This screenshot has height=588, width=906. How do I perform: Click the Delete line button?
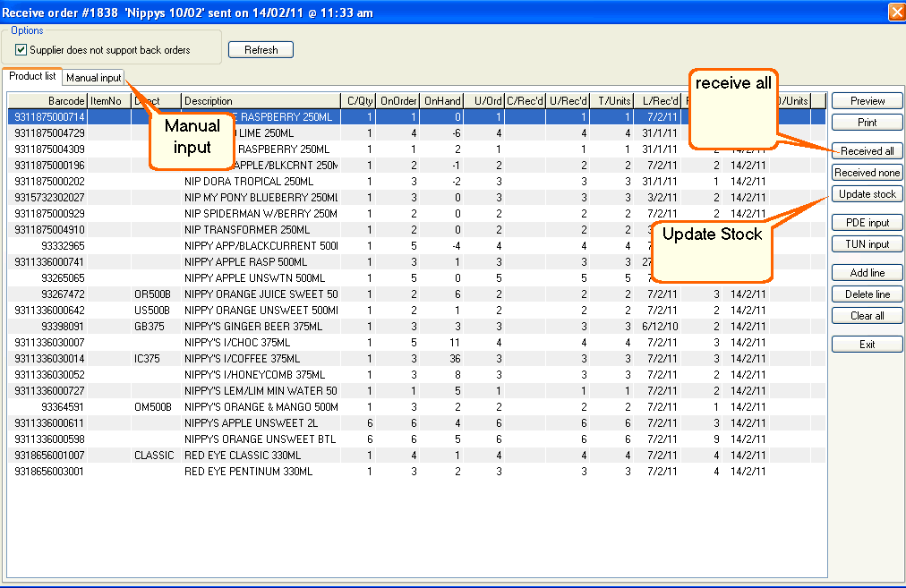click(867, 294)
